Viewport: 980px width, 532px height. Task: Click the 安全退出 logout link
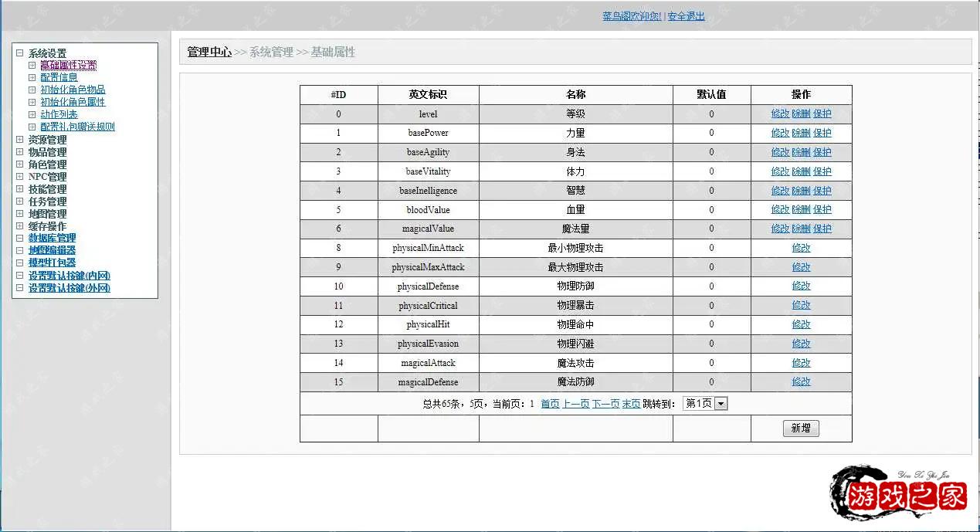coord(686,16)
